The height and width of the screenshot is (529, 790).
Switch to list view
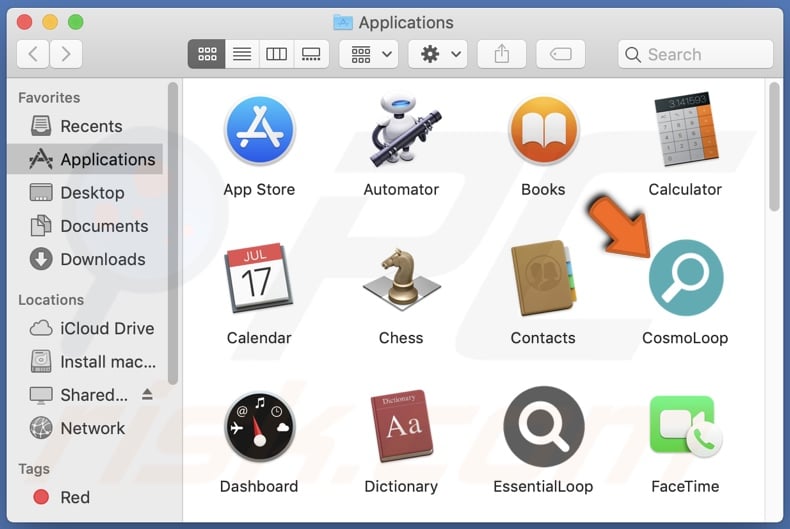(x=242, y=54)
